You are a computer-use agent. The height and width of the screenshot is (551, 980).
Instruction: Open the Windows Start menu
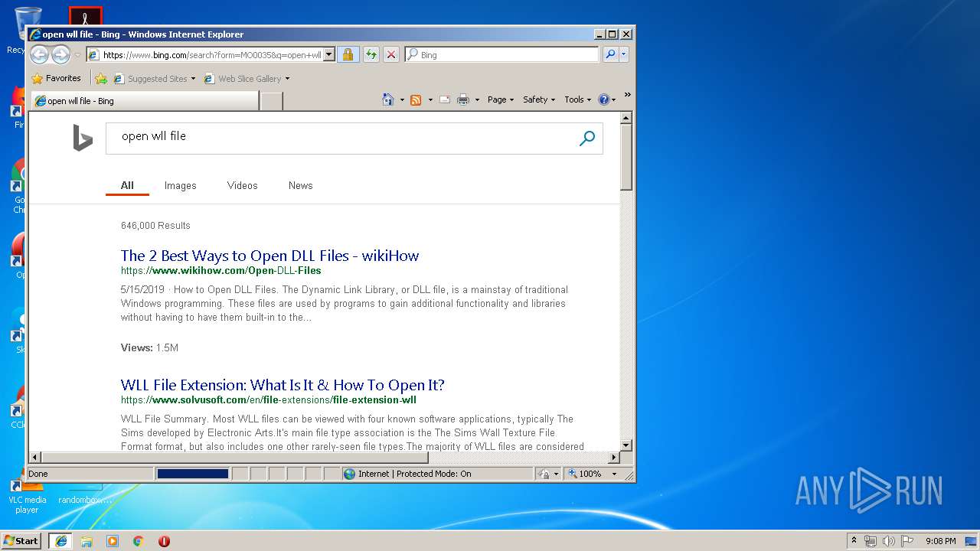point(21,540)
